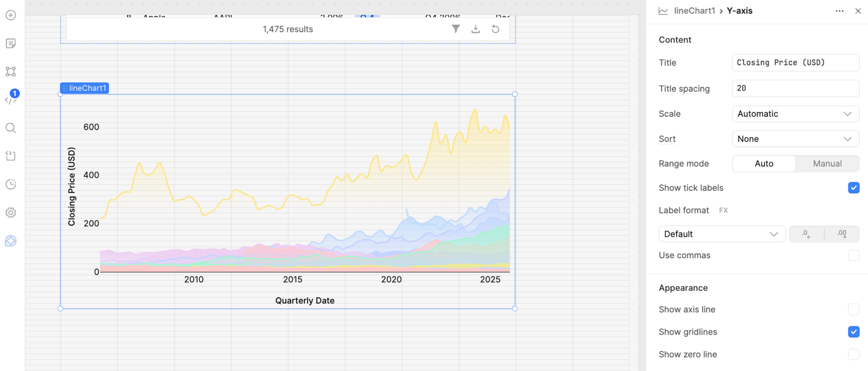Screen dimensions: 868x371
Task: Select Manual range mode
Action: pos(827,163)
